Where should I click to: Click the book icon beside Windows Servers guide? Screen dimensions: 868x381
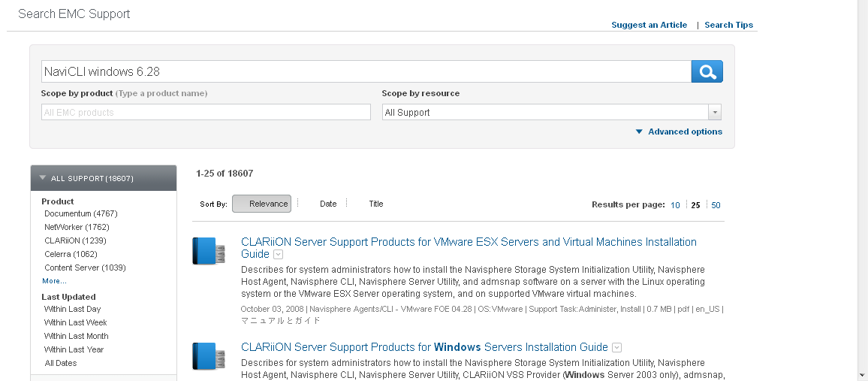point(209,356)
